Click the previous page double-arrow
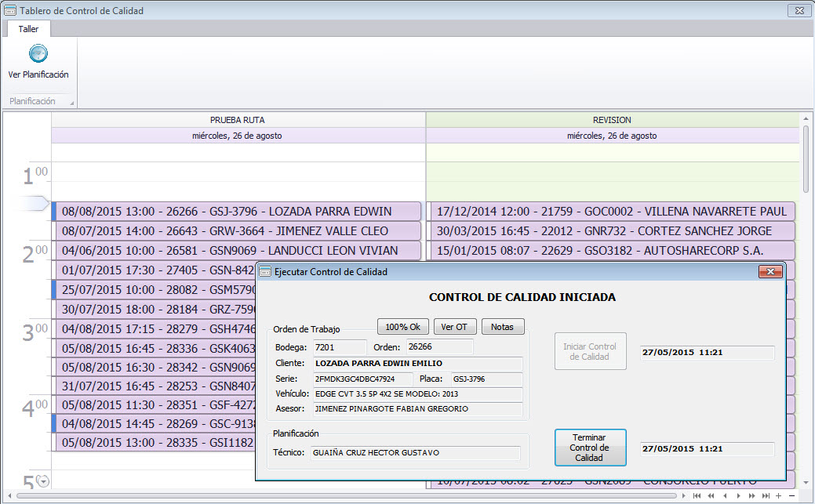Screen dimensions: 815x504 (711, 496)
